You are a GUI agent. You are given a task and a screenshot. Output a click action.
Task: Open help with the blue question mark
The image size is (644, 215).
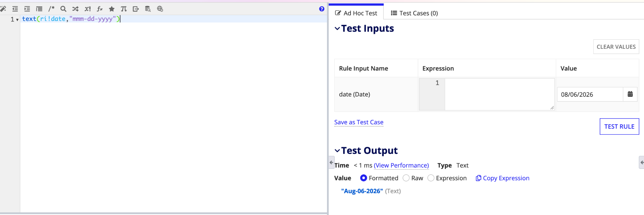point(322,9)
